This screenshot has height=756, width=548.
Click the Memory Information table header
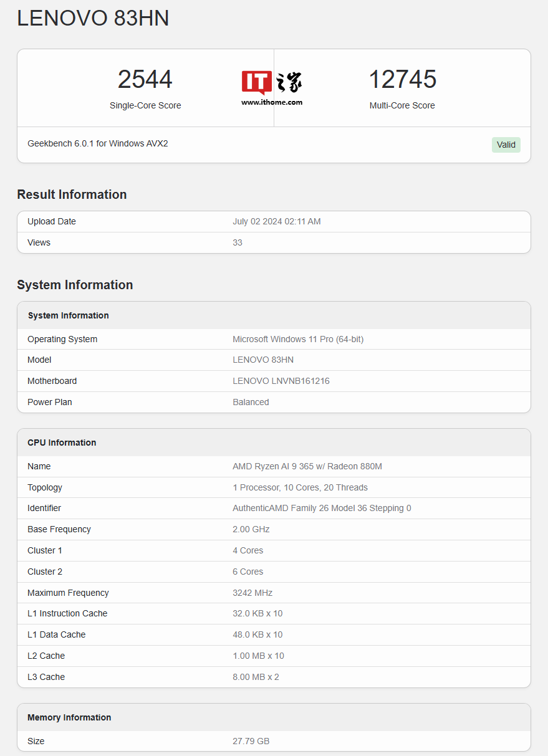pyautogui.click(x=69, y=717)
